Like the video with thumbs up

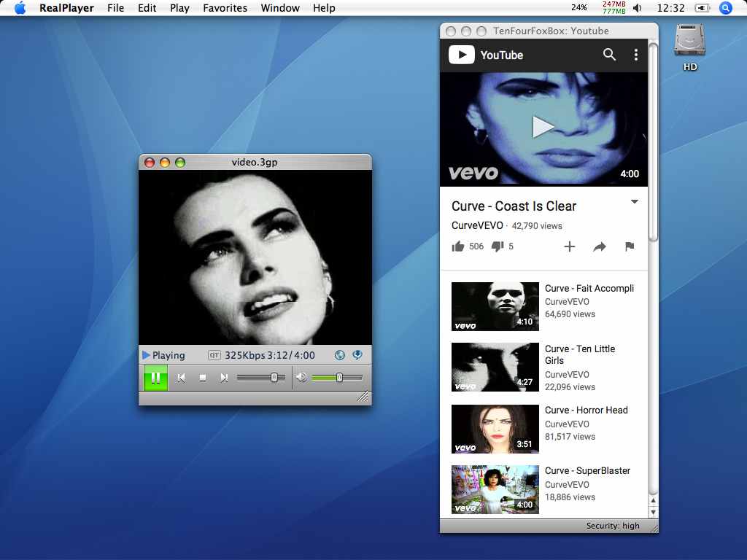pos(458,246)
